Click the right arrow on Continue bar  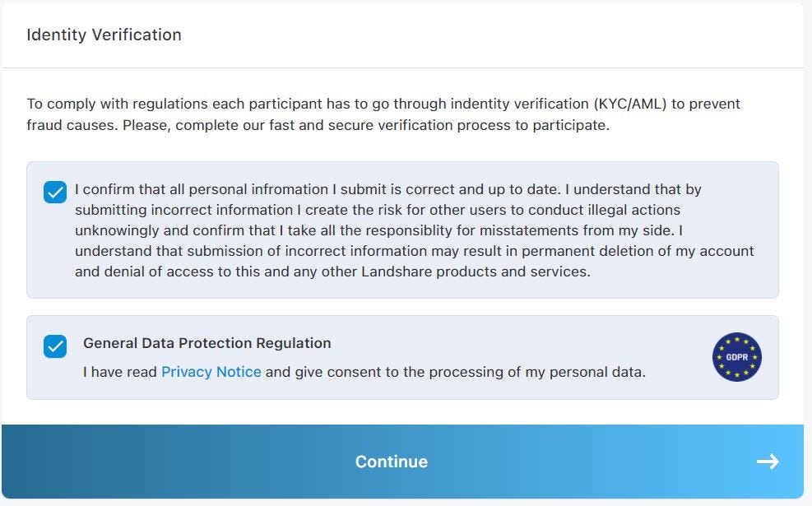768,462
